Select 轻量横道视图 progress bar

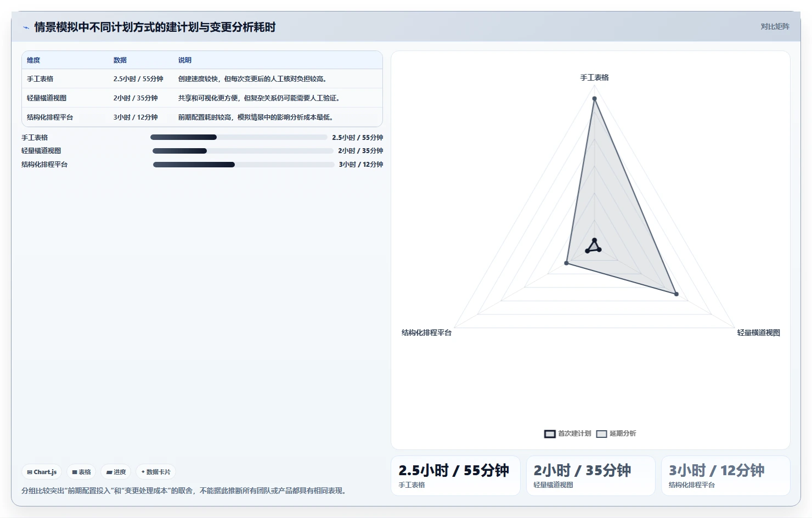click(243, 151)
